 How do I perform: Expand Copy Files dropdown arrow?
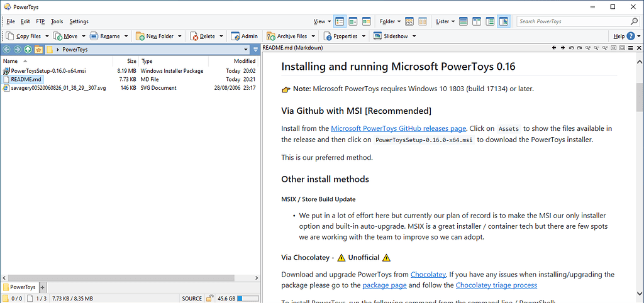click(x=47, y=36)
